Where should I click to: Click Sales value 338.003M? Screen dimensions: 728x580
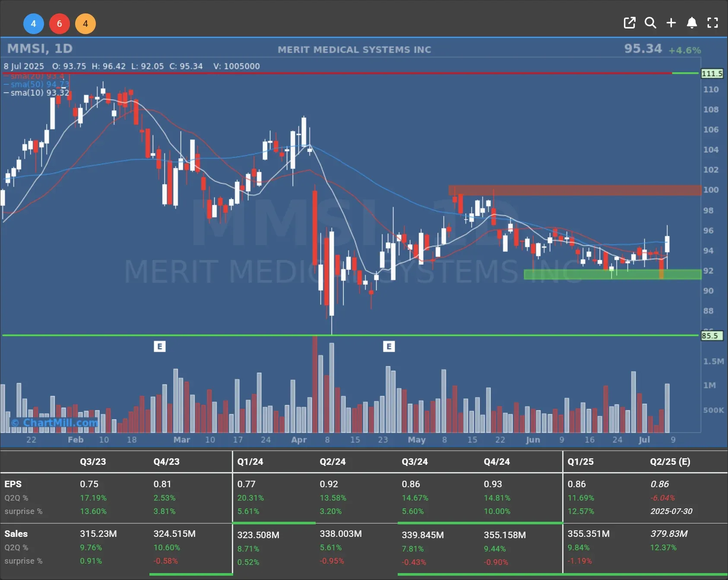(x=341, y=533)
